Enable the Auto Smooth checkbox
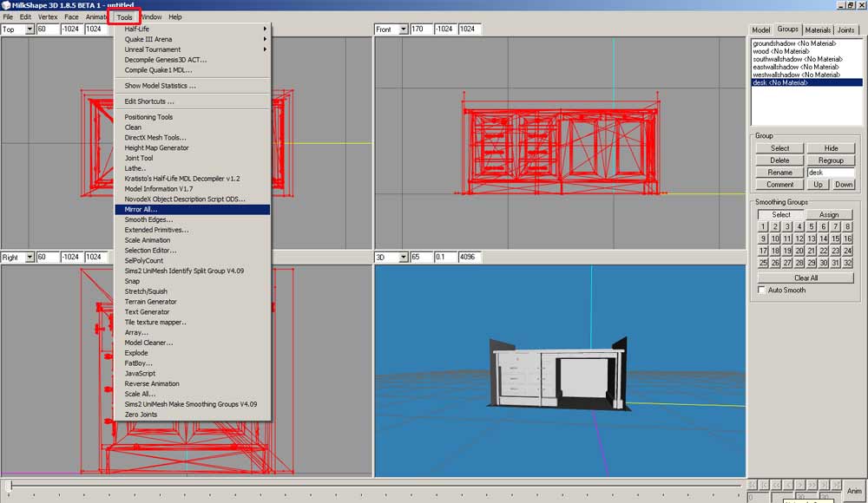The height and width of the screenshot is (503, 868). pyautogui.click(x=763, y=290)
